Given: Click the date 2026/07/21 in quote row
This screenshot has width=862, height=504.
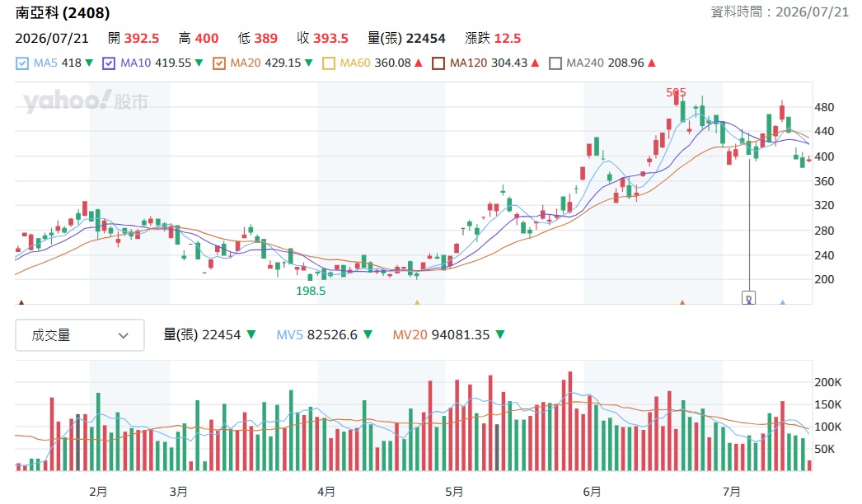Looking at the screenshot, I should (x=52, y=38).
